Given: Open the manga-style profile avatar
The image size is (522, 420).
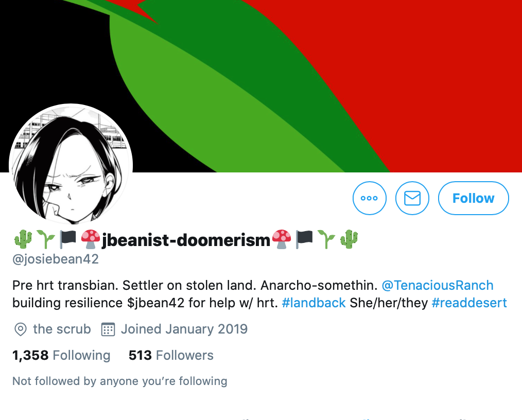Looking at the screenshot, I should tap(71, 165).
